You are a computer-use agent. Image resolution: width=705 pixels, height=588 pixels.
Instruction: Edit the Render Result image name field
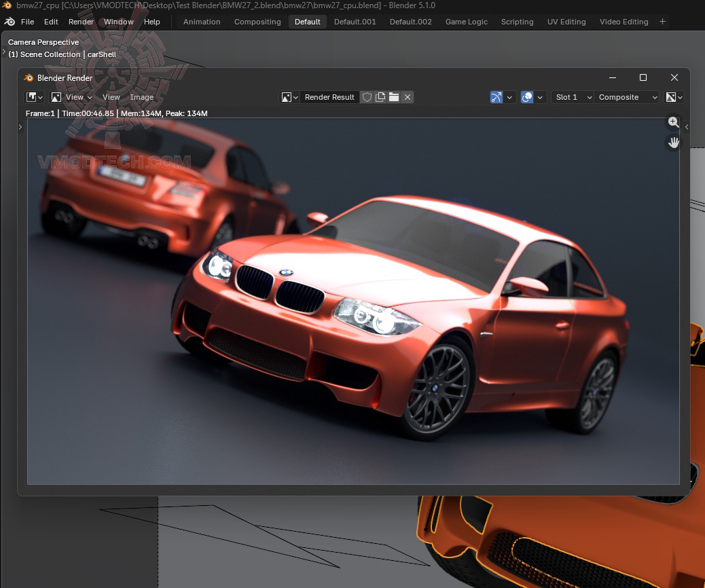click(x=329, y=97)
